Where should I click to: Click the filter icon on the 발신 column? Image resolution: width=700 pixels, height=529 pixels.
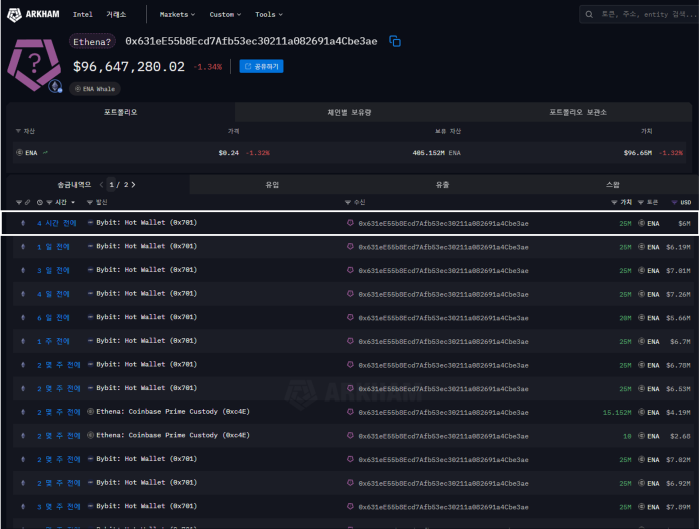tap(89, 203)
